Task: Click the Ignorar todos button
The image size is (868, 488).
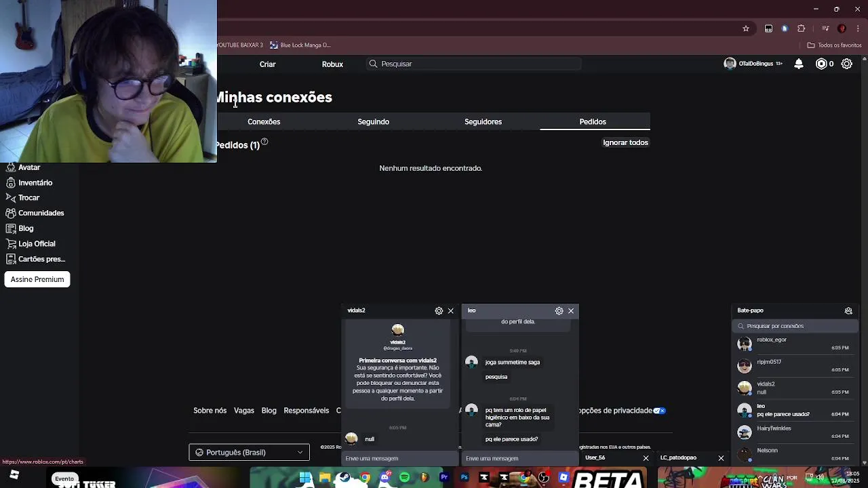Action: click(x=625, y=142)
